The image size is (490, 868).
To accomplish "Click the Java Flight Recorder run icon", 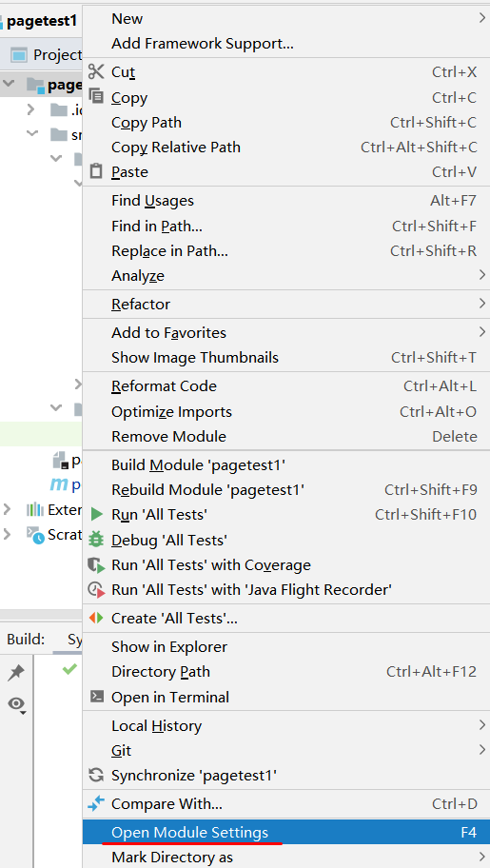I will [96, 590].
